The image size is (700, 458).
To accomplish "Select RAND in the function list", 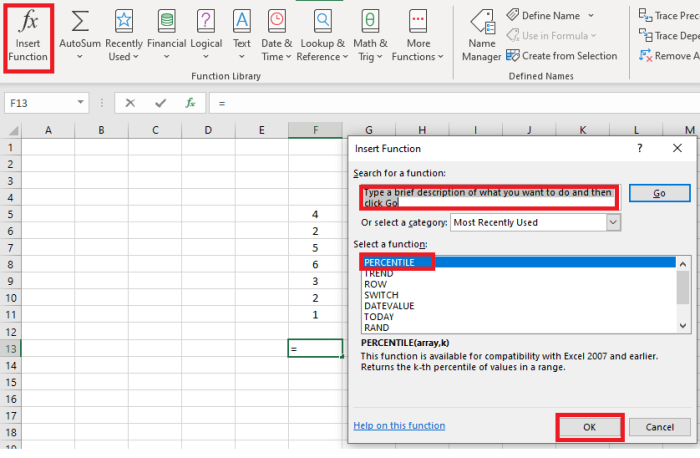I will click(x=518, y=328).
